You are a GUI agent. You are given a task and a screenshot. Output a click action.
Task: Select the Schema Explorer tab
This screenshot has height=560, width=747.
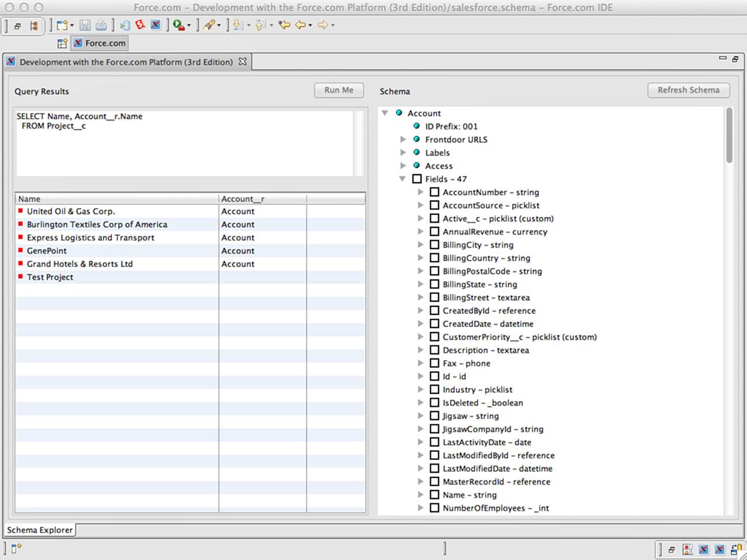point(40,530)
